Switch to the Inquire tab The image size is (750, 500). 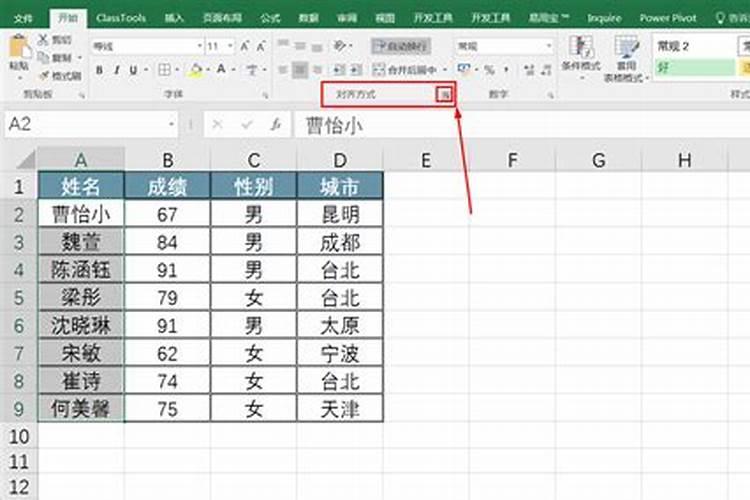pos(604,18)
